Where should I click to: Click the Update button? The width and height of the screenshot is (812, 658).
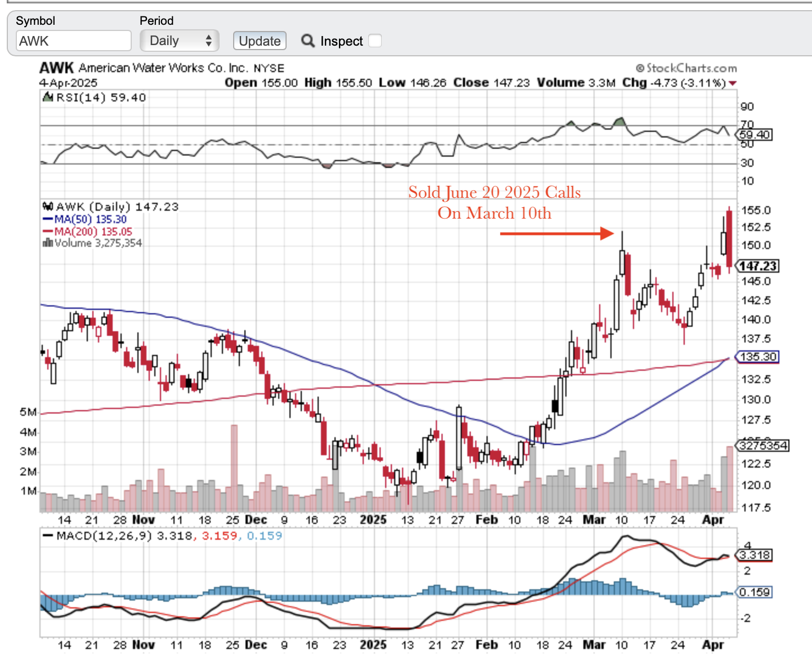(x=260, y=41)
